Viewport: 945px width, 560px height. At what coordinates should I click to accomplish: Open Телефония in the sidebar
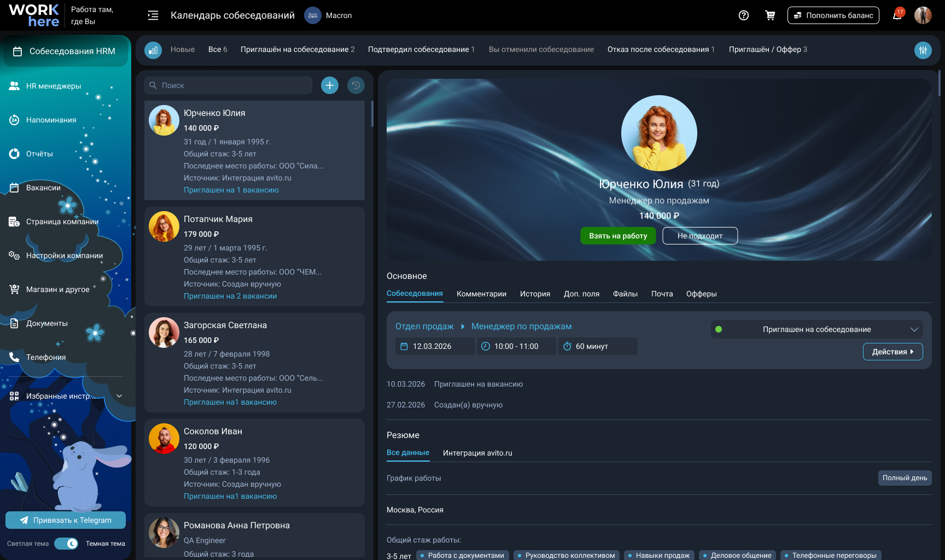pyautogui.click(x=46, y=357)
